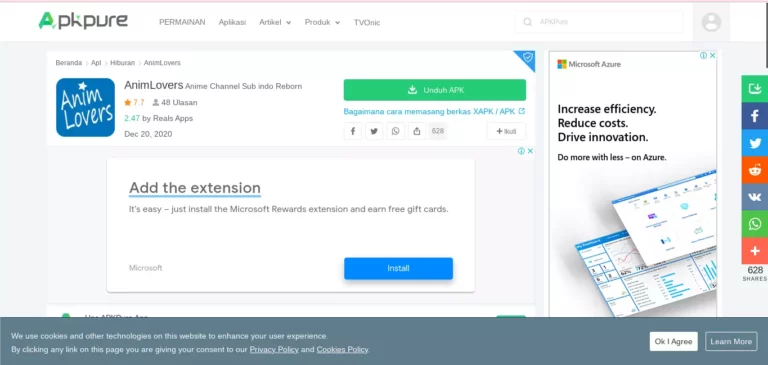Click the 48 Ulasan reviews link

175,102
